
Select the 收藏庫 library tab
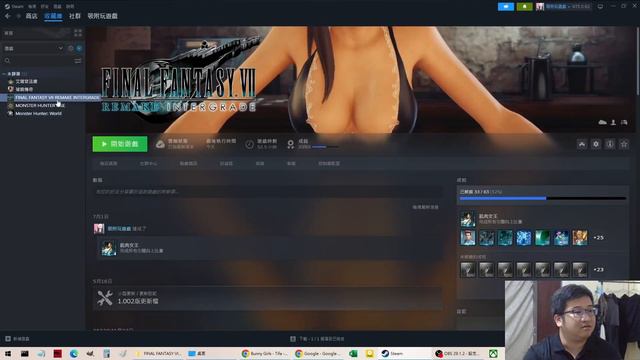(x=53, y=16)
